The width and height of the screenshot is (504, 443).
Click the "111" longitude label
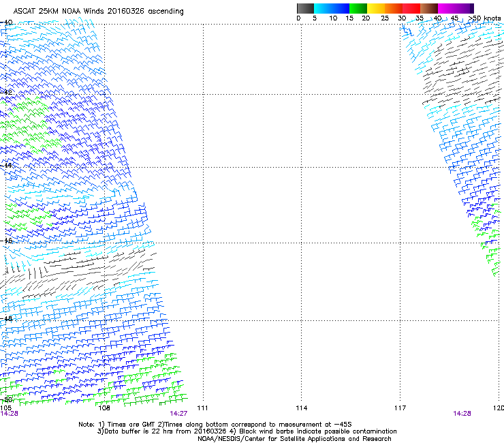point(202,408)
